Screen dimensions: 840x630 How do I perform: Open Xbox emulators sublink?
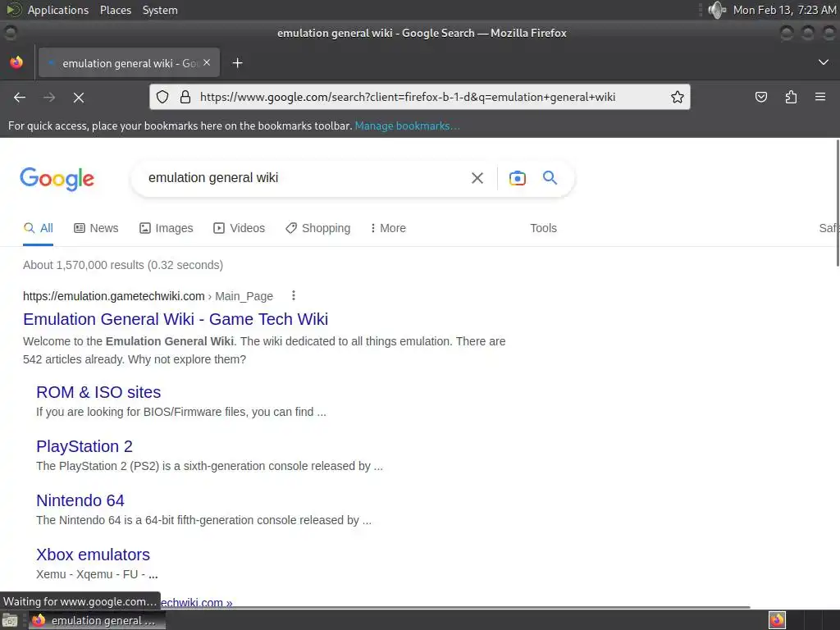click(94, 555)
